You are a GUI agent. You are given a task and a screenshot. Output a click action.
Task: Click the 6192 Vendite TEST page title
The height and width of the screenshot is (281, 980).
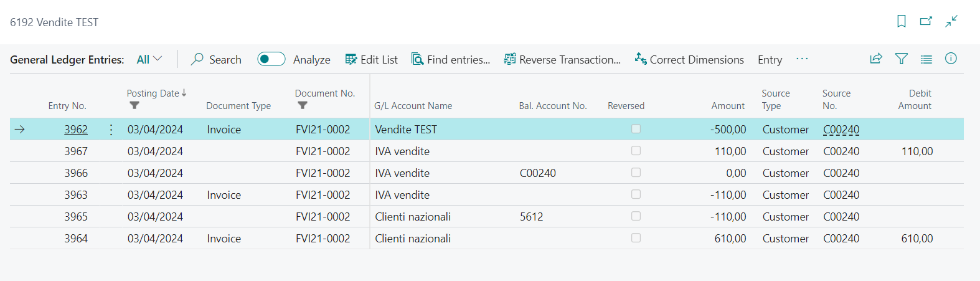pyautogui.click(x=54, y=22)
